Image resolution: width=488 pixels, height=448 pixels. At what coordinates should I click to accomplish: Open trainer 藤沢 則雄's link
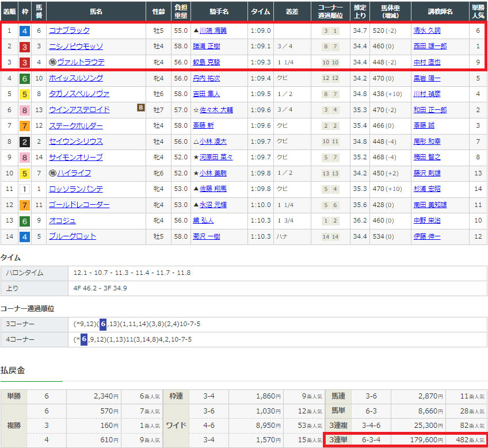[426, 173]
